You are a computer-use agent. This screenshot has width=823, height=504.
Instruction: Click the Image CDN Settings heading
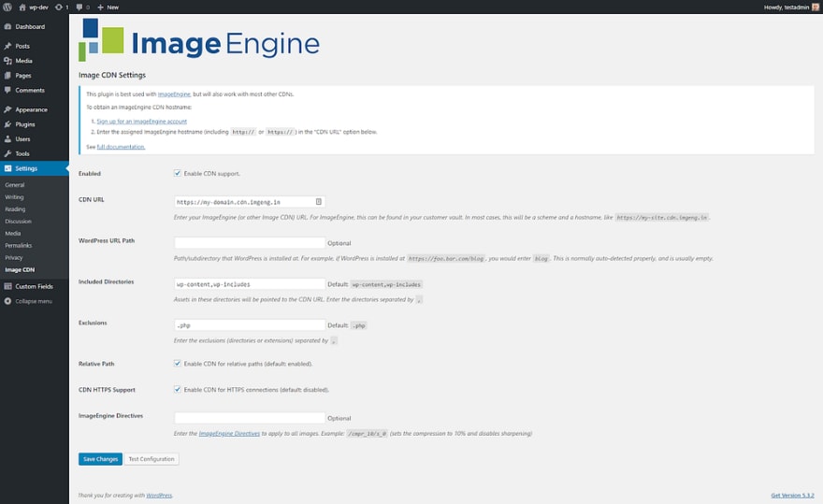coord(112,75)
